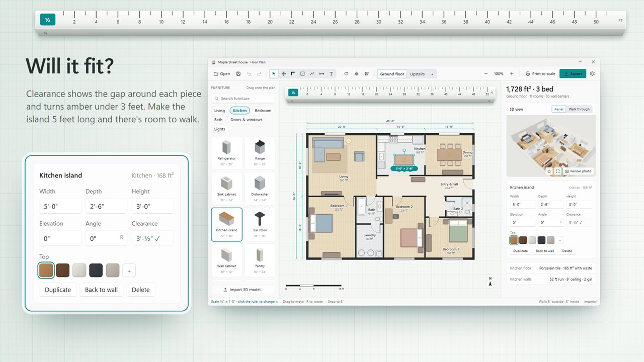This screenshot has height=362, width=644.
Task: Filter furniture by Doors & windows
Action: (247, 120)
